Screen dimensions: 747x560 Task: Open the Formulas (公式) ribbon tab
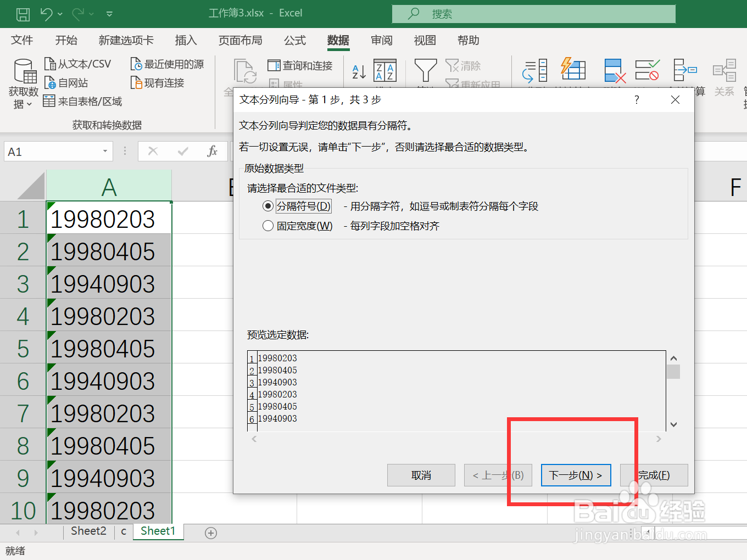(295, 40)
